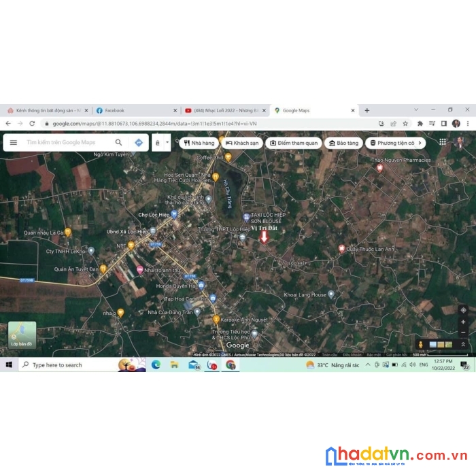Click the Windows taskbar search box
The image size is (476, 476).
pyautogui.click(x=82, y=365)
